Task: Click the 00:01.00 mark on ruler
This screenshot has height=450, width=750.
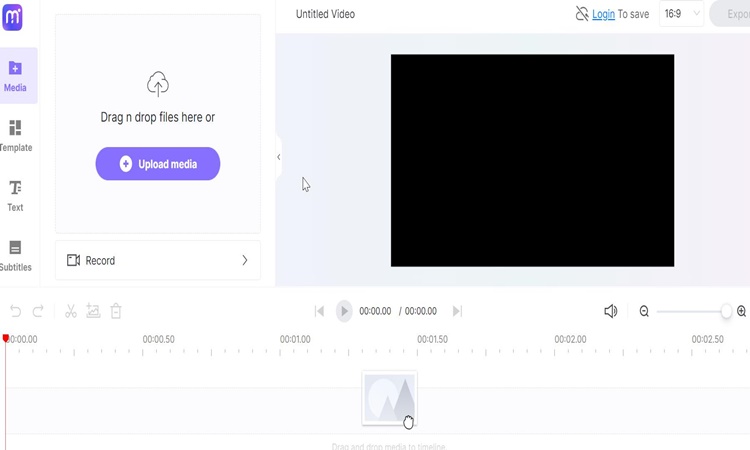Action: tap(295, 339)
